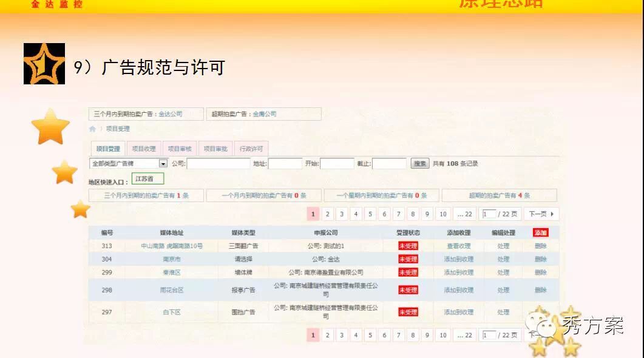
Task: Click the 截止 date input
Action: coord(389,163)
